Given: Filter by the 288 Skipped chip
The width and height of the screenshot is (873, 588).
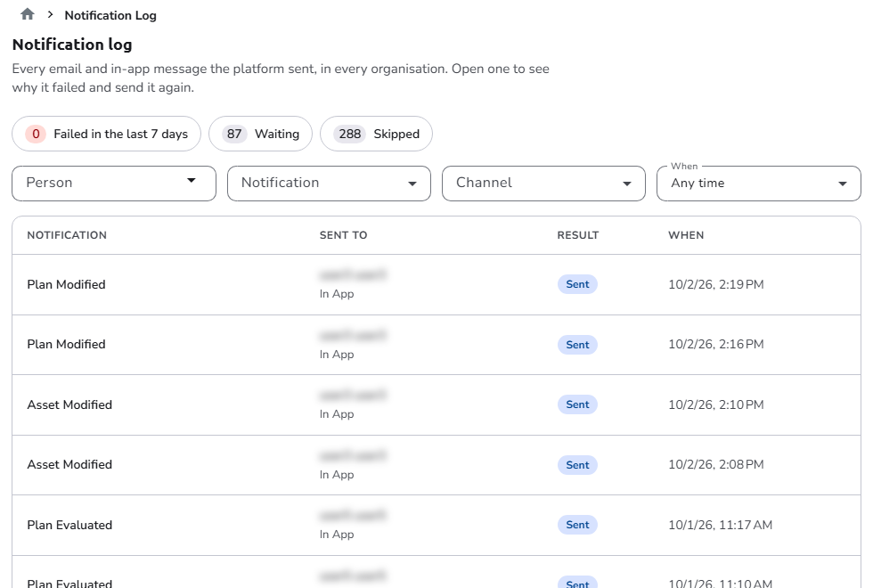Looking at the screenshot, I should (376, 134).
